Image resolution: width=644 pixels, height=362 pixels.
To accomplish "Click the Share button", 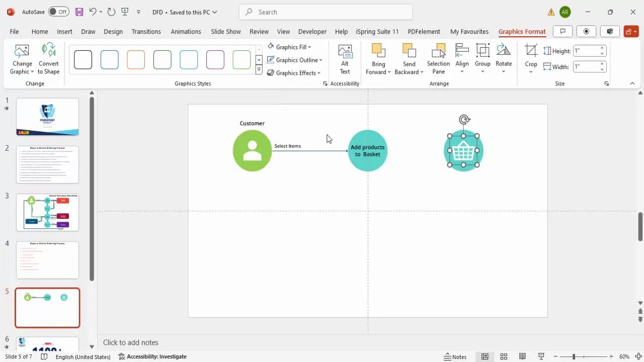I will point(631,31).
